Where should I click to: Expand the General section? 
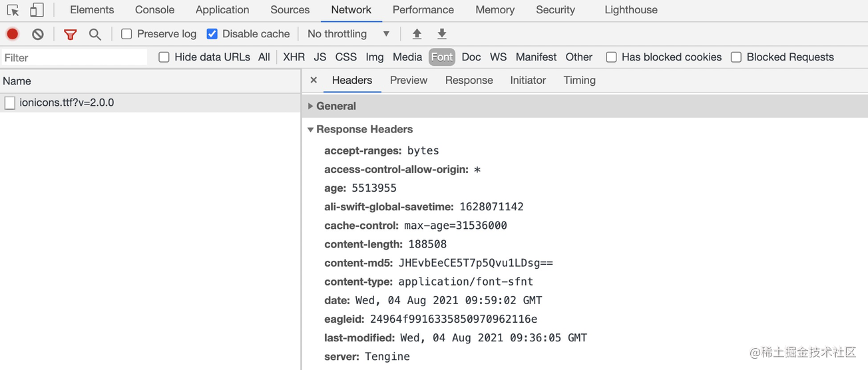click(335, 106)
